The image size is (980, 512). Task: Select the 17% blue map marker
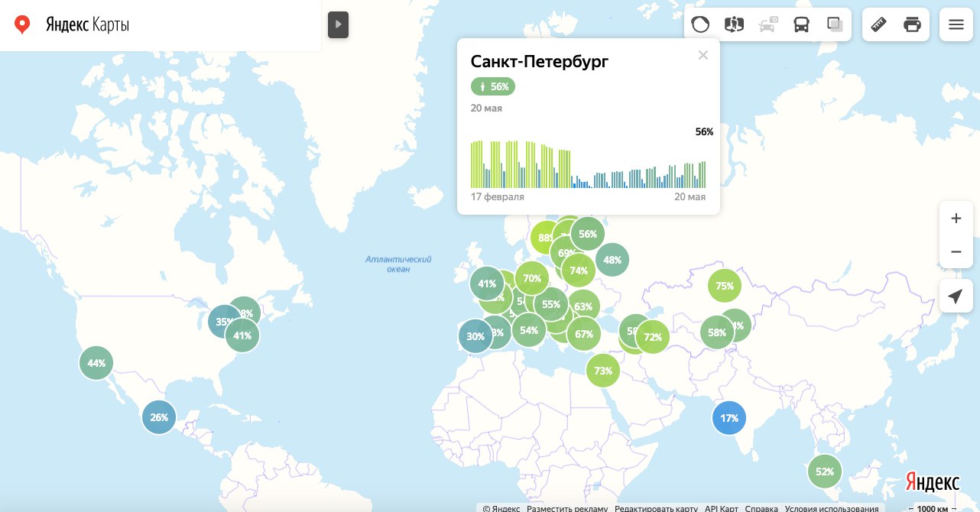pos(729,418)
